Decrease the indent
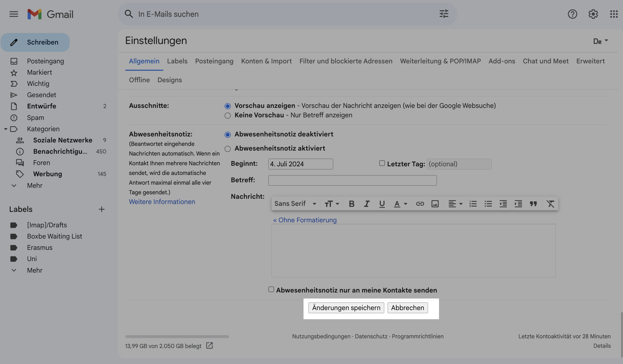Screen dimensions: 623x364 [x=503, y=203]
